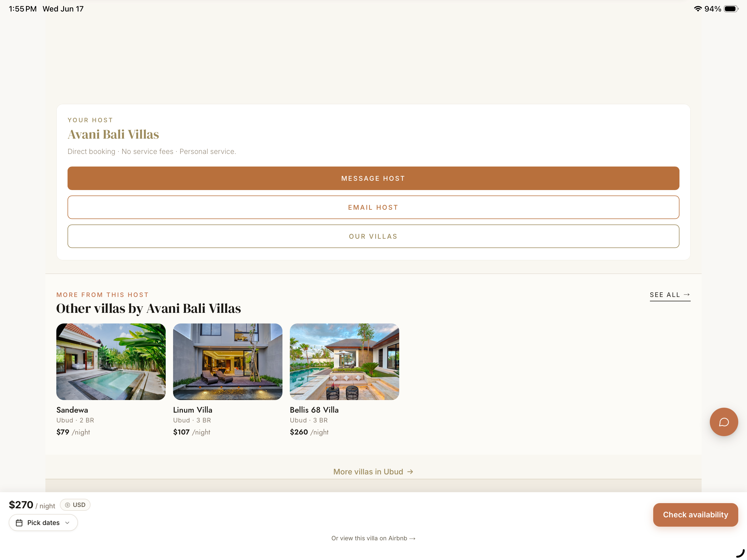The height and width of the screenshot is (560, 747).
Task: Tap the $107 /night price
Action: click(x=191, y=432)
